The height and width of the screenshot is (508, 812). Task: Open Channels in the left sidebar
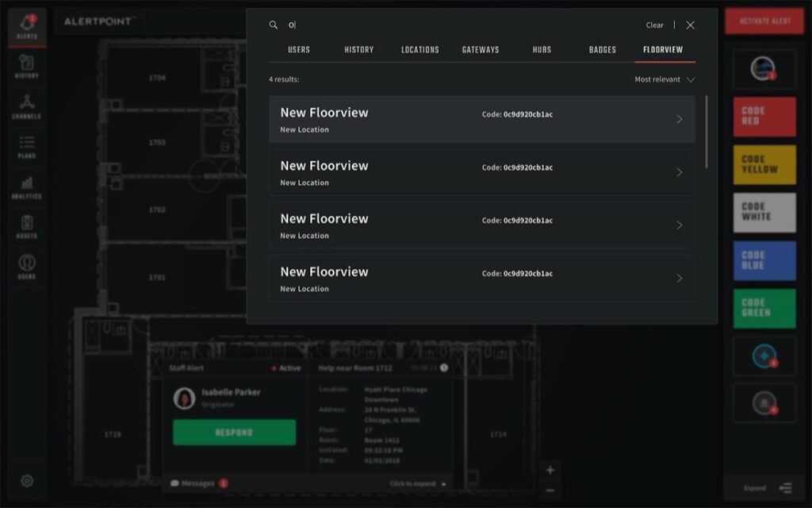(x=27, y=106)
